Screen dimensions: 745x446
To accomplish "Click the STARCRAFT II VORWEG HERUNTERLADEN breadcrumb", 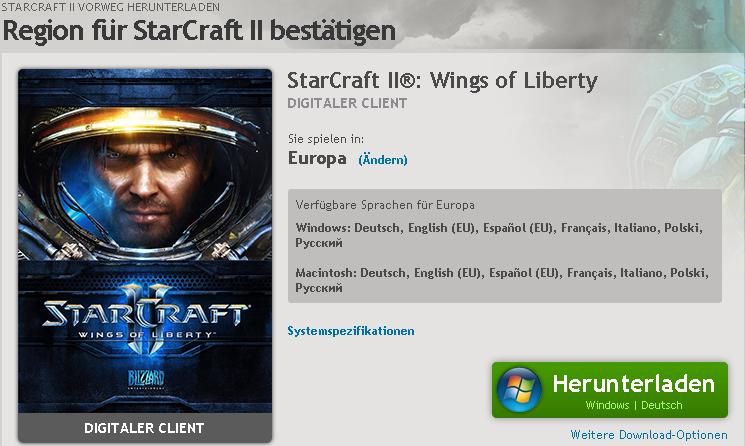I will pyautogui.click(x=111, y=7).
